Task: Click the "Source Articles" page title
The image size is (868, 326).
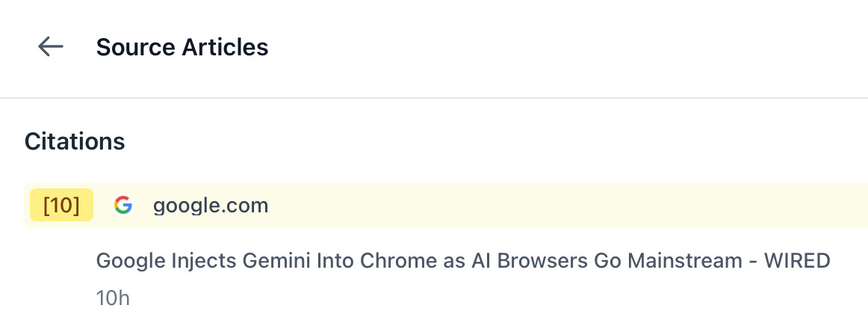Action: coord(182,47)
